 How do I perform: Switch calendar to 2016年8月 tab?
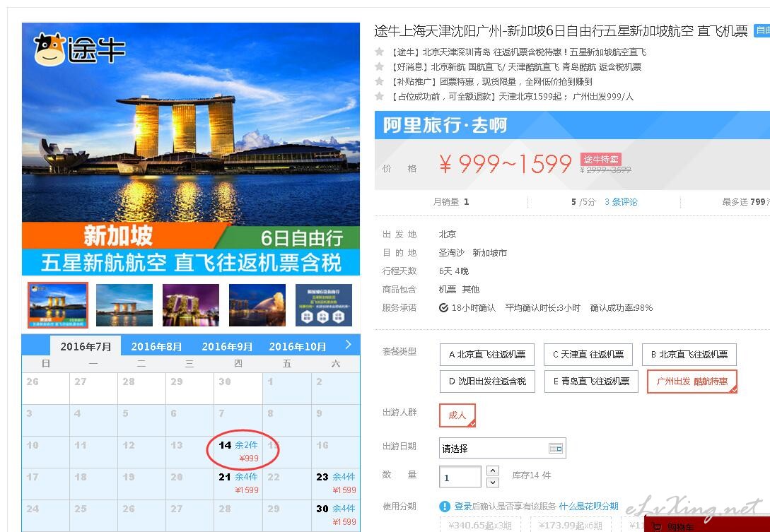tap(156, 346)
